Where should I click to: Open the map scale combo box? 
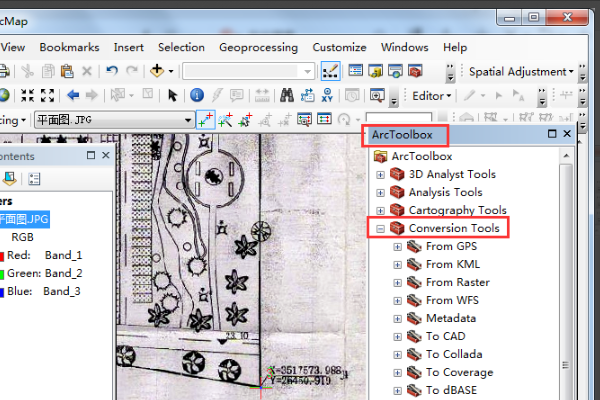[x=249, y=71]
